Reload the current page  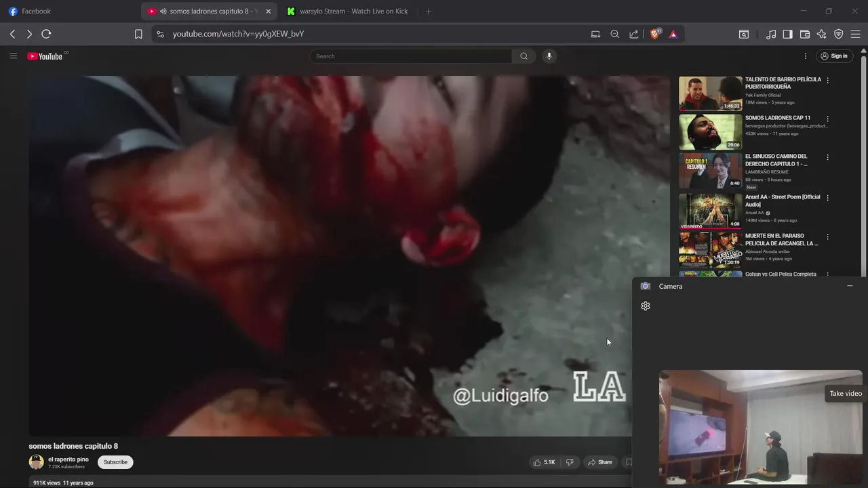(x=46, y=34)
